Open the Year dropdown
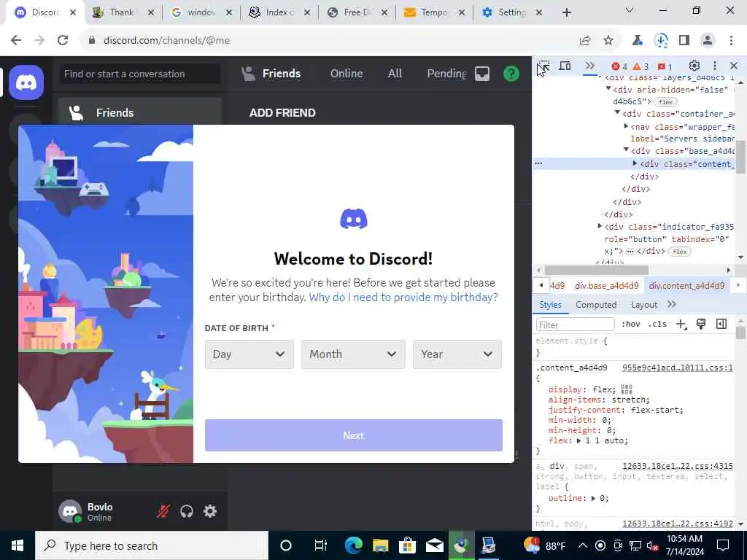The image size is (747, 560). [x=457, y=354]
